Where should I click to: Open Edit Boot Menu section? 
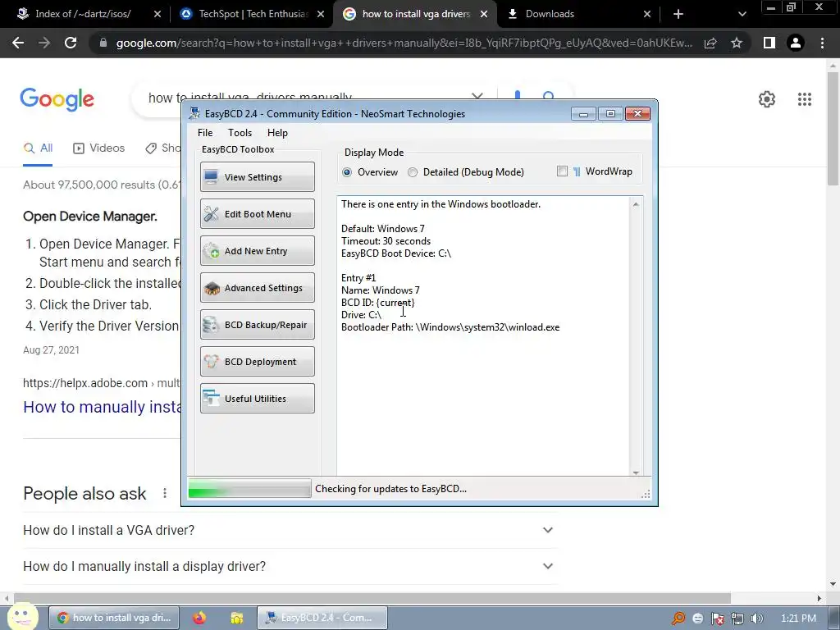(257, 214)
